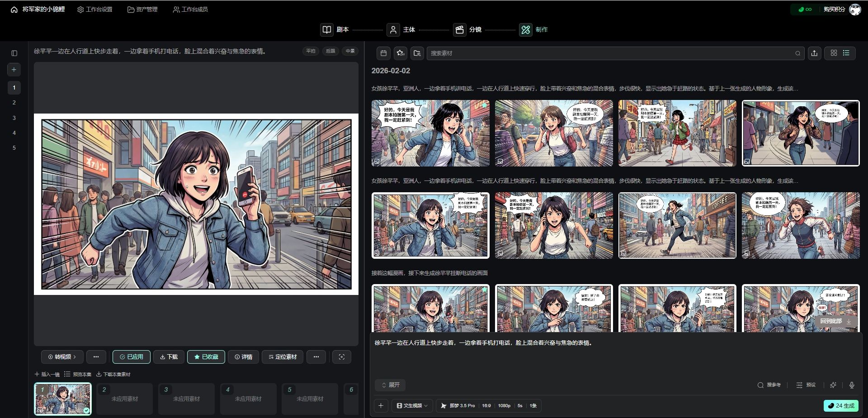The width and height of the screenshot is (868, 418).
Task: Open the 制作 production step
Action: coord(534,30)
